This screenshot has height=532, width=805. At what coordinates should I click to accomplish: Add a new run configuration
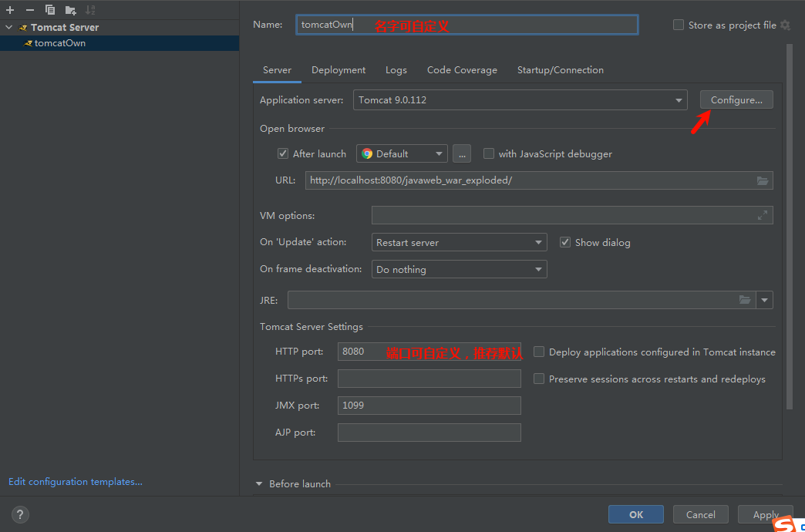(x=10, y=10)
